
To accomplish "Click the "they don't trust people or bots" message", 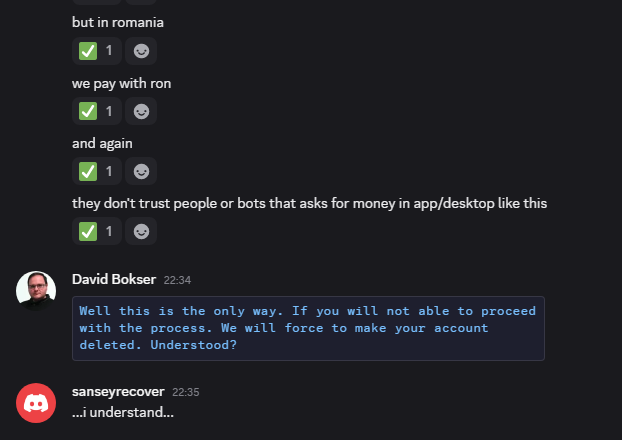I will tap(309, 203).
